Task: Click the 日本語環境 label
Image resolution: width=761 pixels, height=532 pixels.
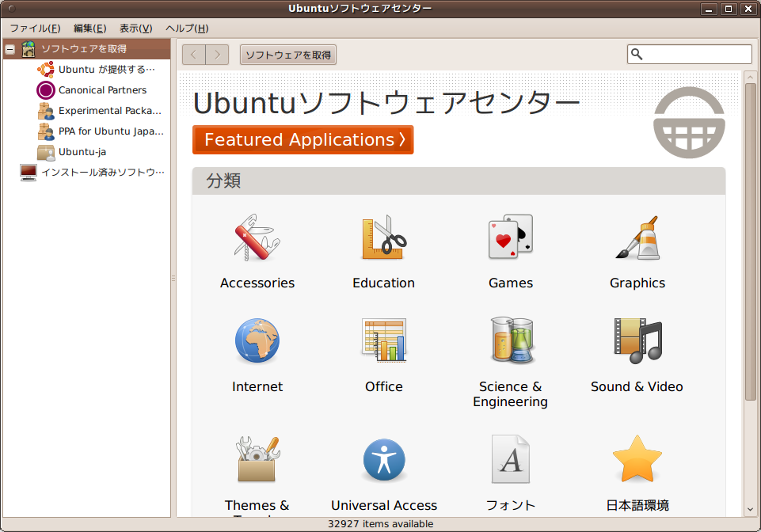Action: (637, 505)
